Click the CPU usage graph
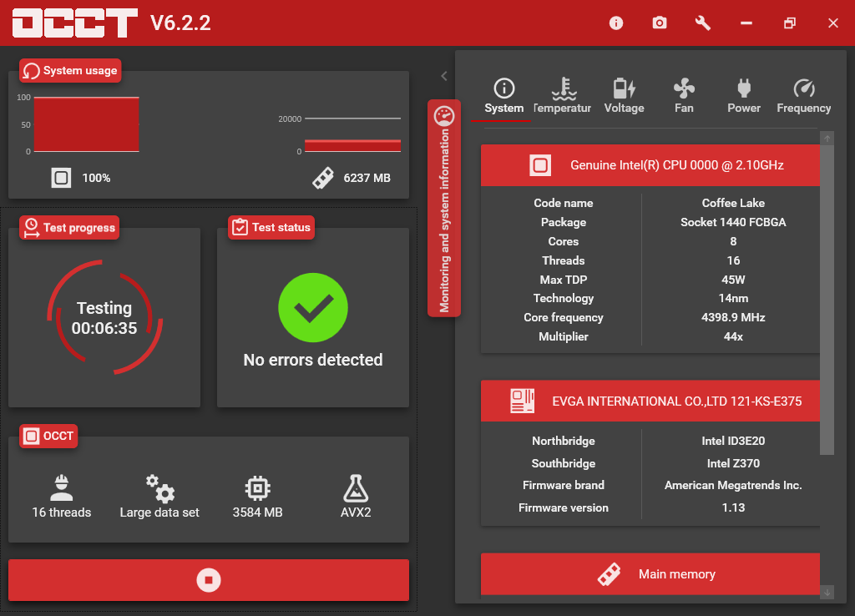This screenshot has height=616, width=855. [x=87, y=124]
